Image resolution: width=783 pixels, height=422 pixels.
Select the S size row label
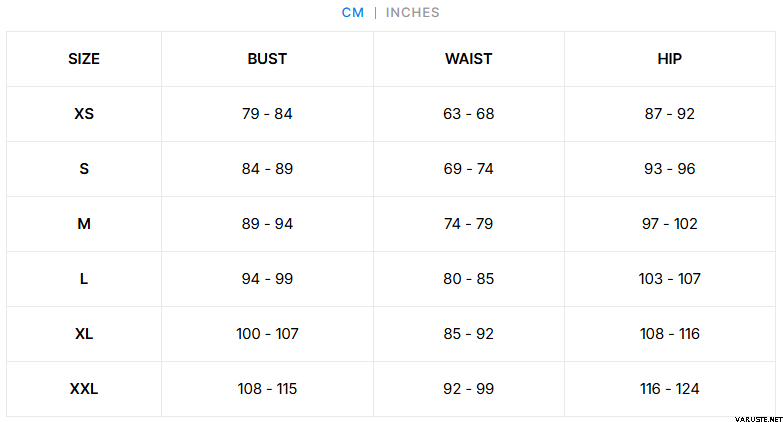click(x=84, y=169)
